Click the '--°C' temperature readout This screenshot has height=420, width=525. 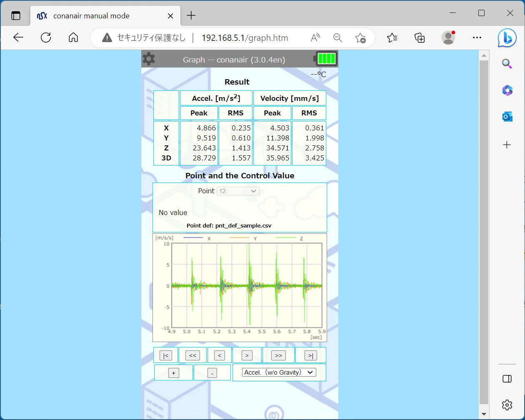point(318,75)
